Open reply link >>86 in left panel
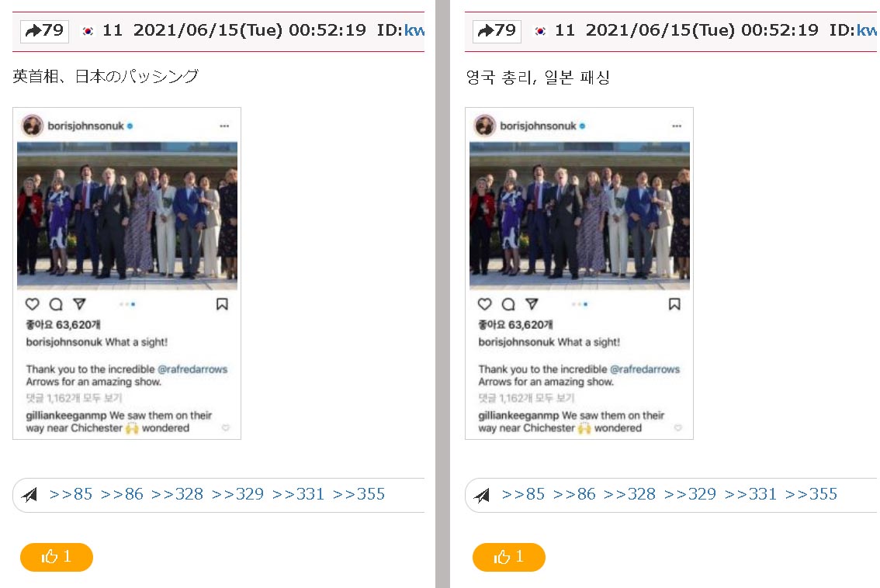 (x=122, y=494)
